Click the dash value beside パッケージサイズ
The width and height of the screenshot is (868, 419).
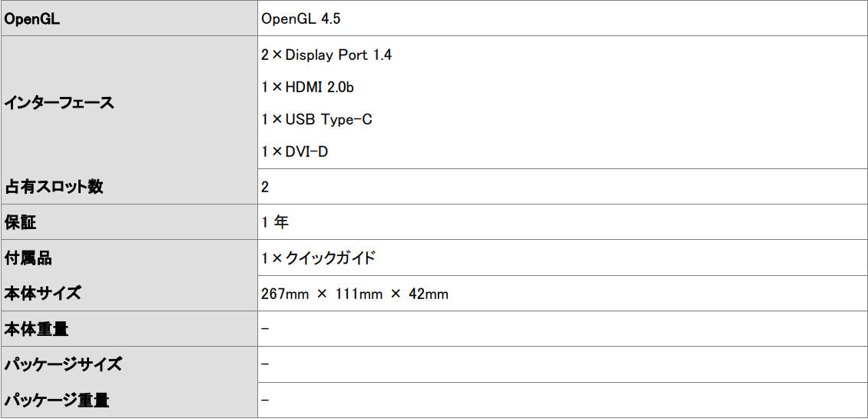click(265, 364)
